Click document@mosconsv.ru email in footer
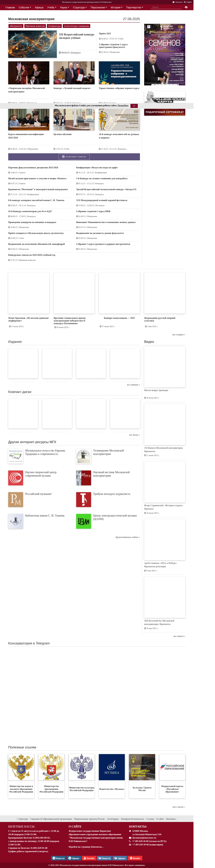 [144, 838]
